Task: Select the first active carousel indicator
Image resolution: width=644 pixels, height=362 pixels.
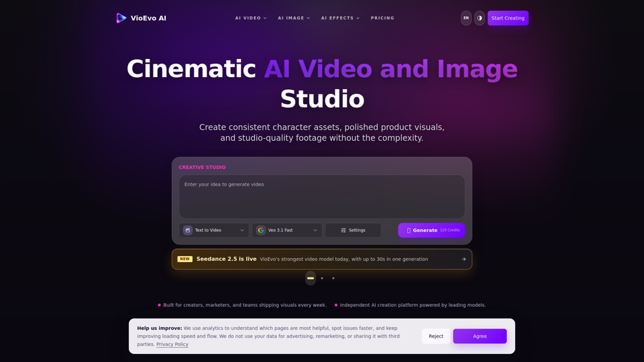Action: pyautogui.click(x=311, y=278)
